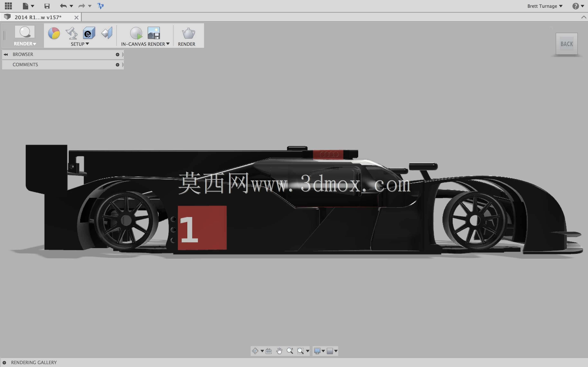Save the document with the disk icon
The width and height of the screenshot is (588, 367).
point(47,6)
